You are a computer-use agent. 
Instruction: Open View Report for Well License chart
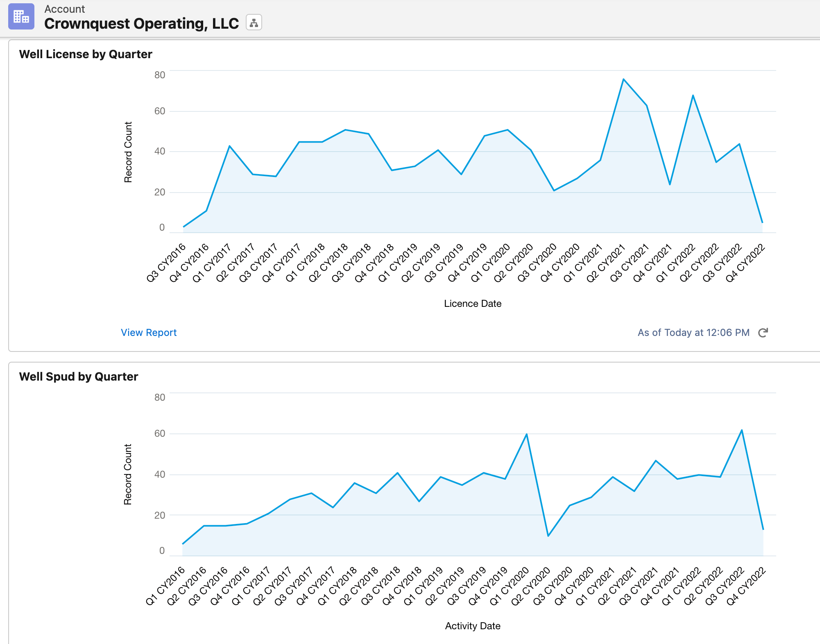click(148, 332)
